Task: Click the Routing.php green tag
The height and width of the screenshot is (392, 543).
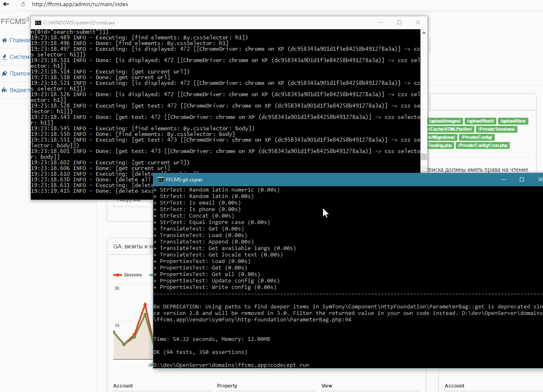Action: click(440, 145)
